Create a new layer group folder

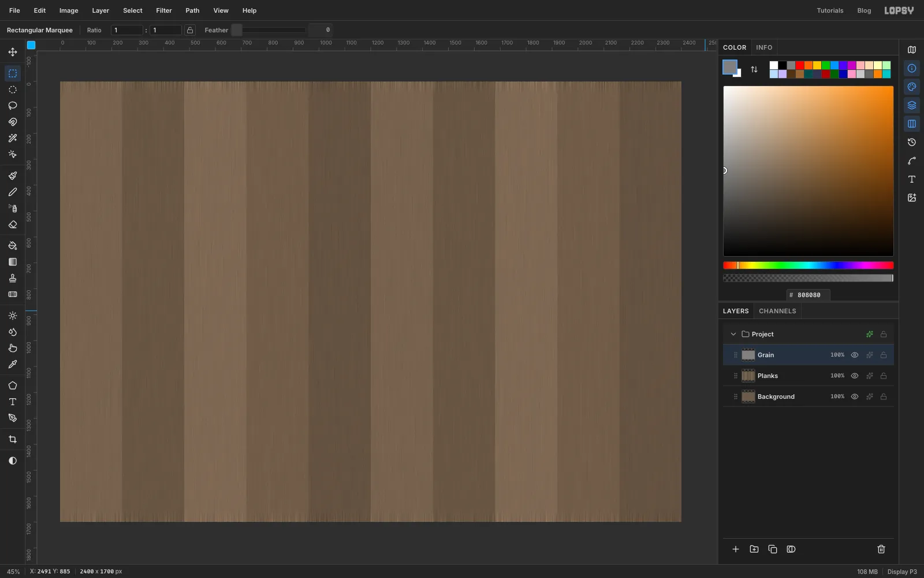[x=754, y=549]
